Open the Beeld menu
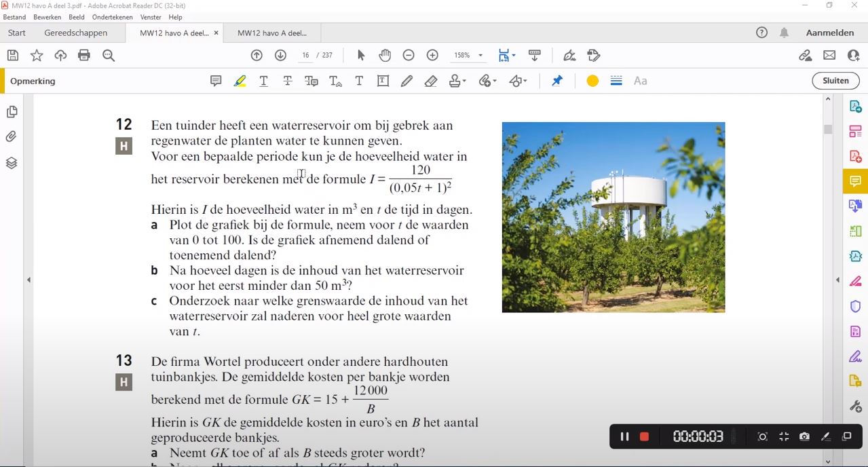The height and width of the screenshot is (467, 868). point(76,17)
